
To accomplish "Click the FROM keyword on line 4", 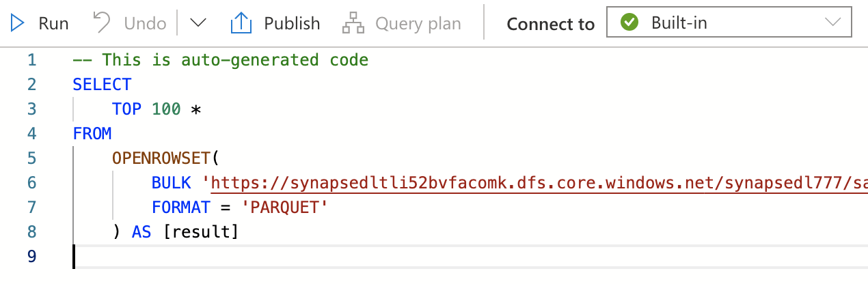I will 92,134.
